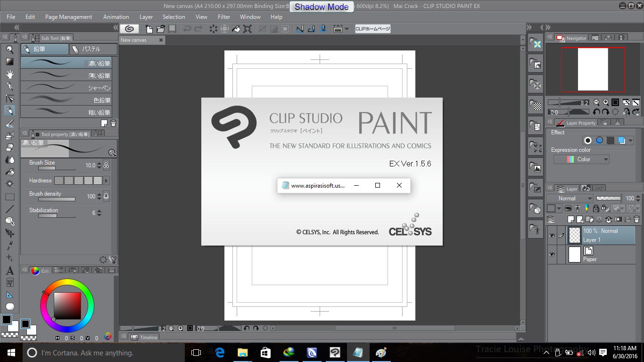
Task: Open the Normal blending mode dropdown
Action: (x=570, y=198)
